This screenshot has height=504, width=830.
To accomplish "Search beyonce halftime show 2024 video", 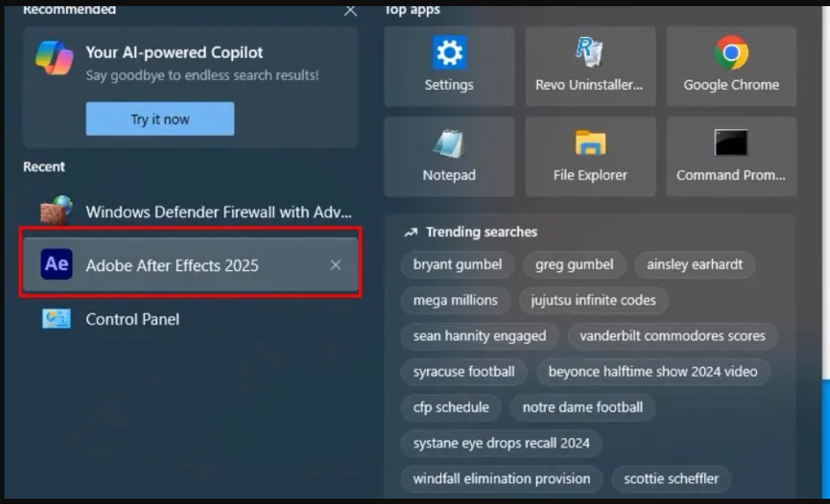I will coord(653,372).
